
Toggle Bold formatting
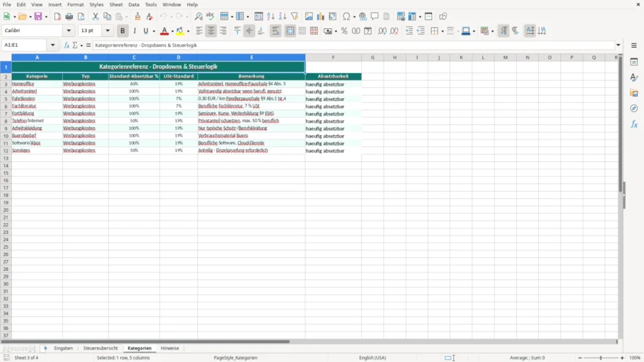pyautogui.click(x=123, y=31)
